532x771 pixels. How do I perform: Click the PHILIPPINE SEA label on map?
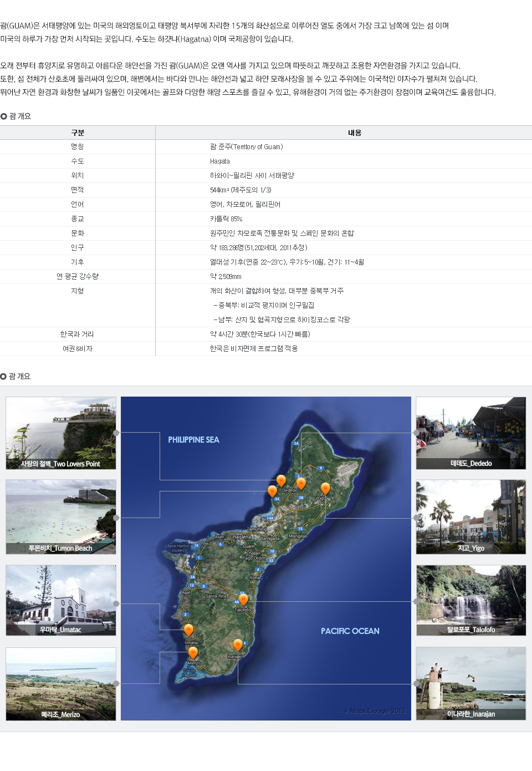point(193,440)
